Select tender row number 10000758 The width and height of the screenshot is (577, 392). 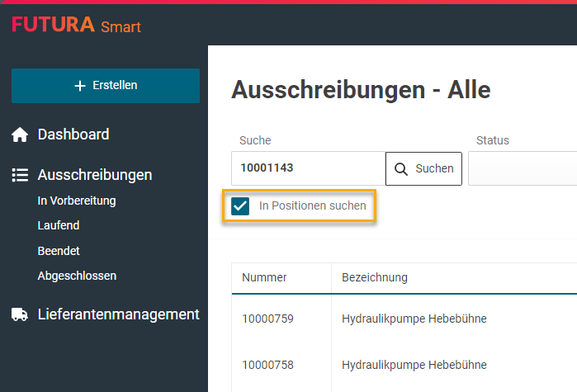tap(267, 365)
